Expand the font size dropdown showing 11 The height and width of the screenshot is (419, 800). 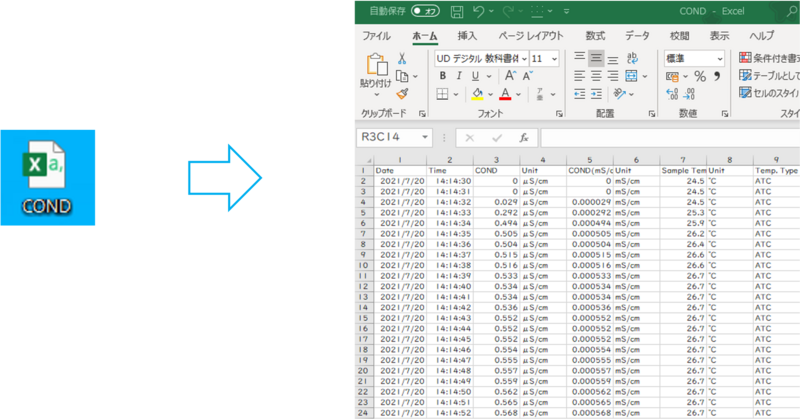[553, 58]
